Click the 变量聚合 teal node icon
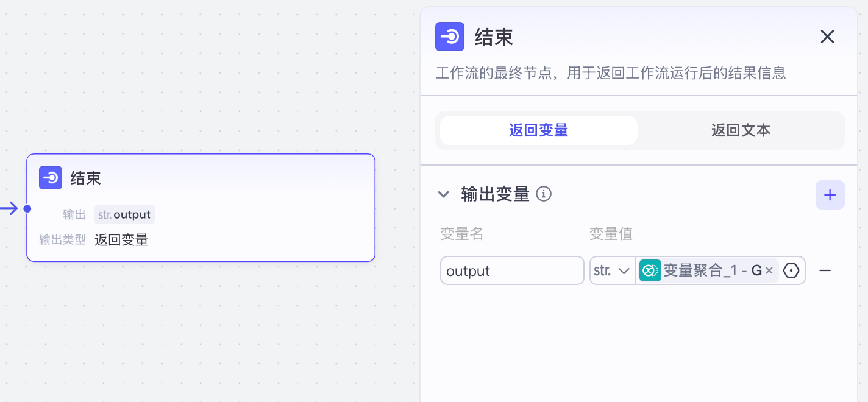 [650, 270]
